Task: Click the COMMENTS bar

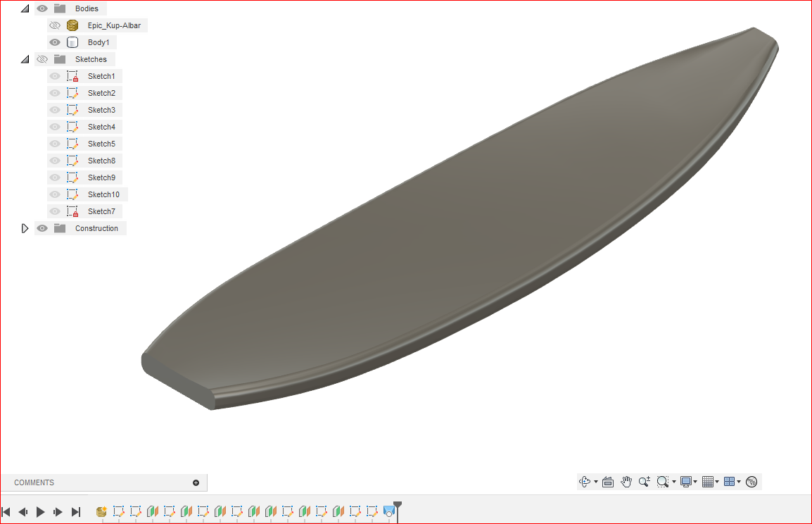Action: click(x=33, y=482)
